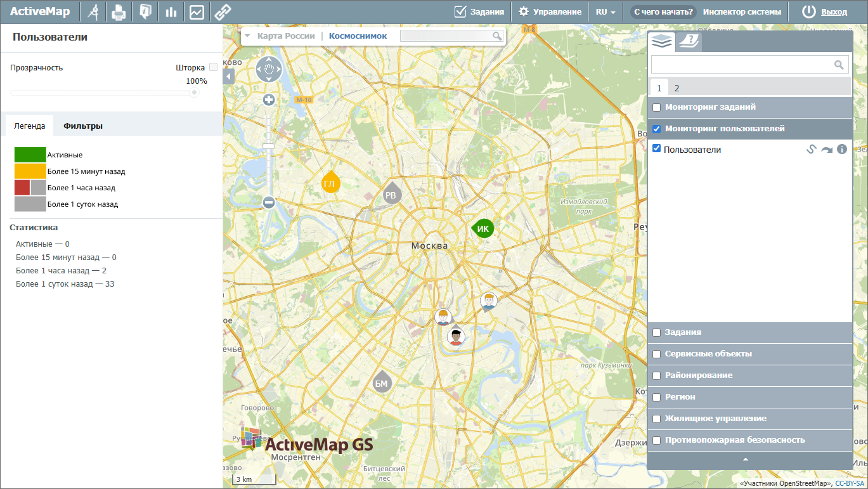Collapse the layers panel bottom arrow
Image resolution: width=868 pixels, height=489 pixels.
746,459
